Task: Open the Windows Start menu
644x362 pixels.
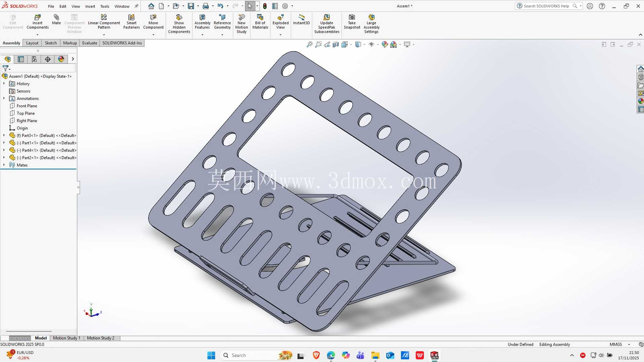Action: coord(211,355)
